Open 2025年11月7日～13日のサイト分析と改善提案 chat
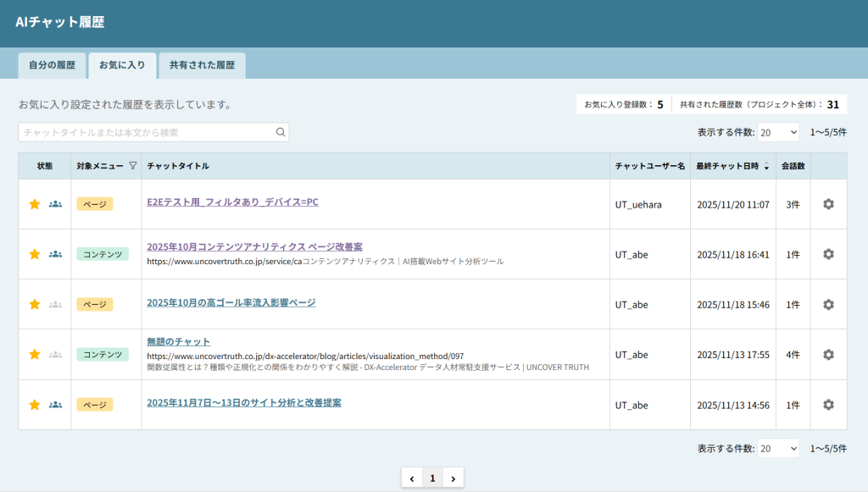868x492 pixels. coord(244,403)
